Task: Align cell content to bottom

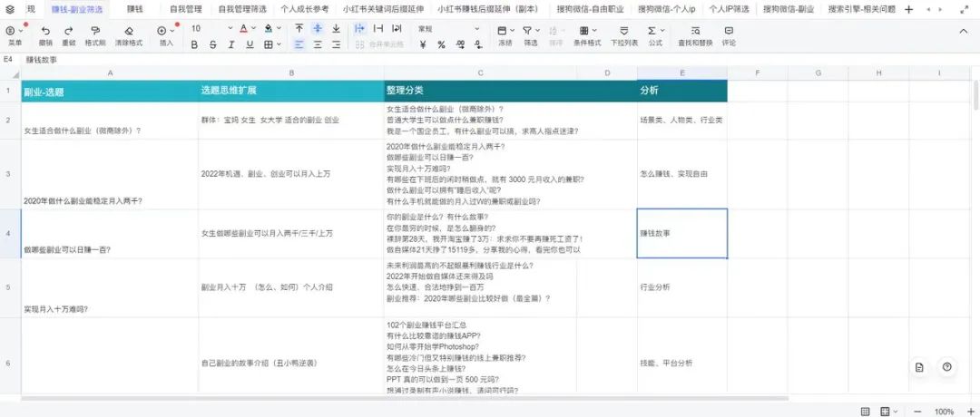Action: [337, 29]
